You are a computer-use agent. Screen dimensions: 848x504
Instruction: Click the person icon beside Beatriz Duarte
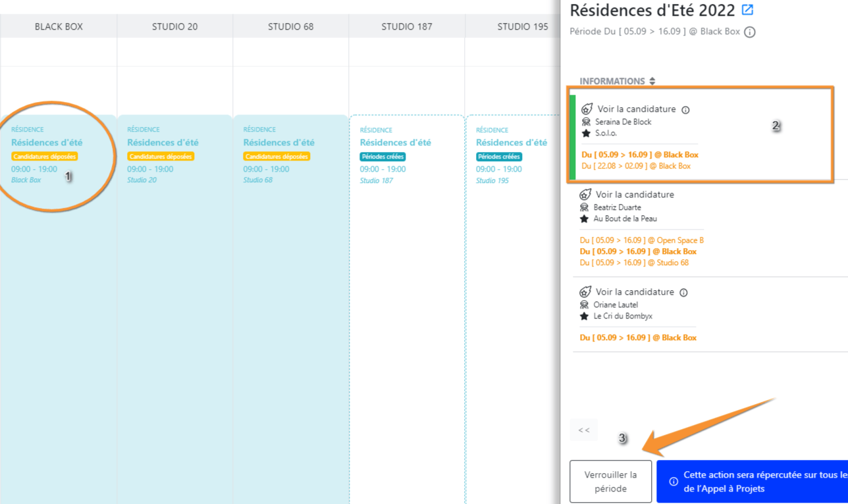(x=584, y=207)
